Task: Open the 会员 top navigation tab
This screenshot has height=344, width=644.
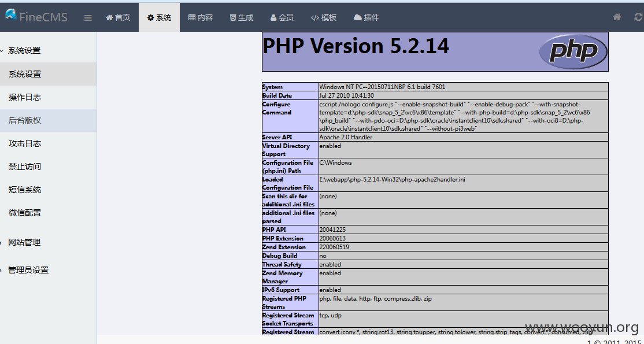Action: coord(282,17)
